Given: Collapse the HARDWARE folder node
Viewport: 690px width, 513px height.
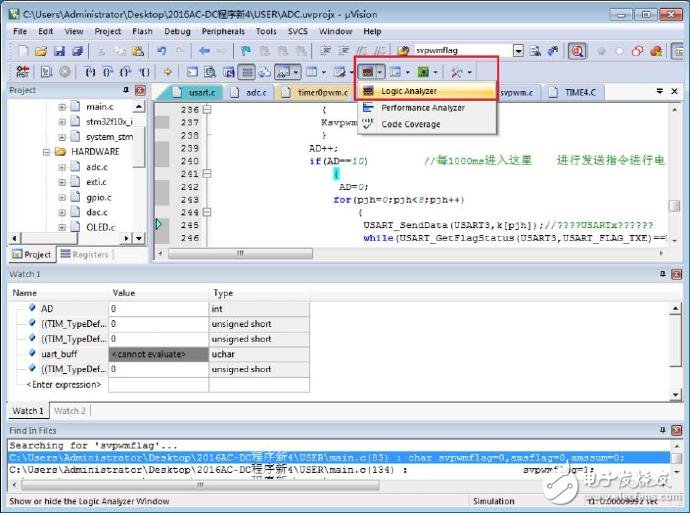Looking at the screenshot, I should coord(46,152).
